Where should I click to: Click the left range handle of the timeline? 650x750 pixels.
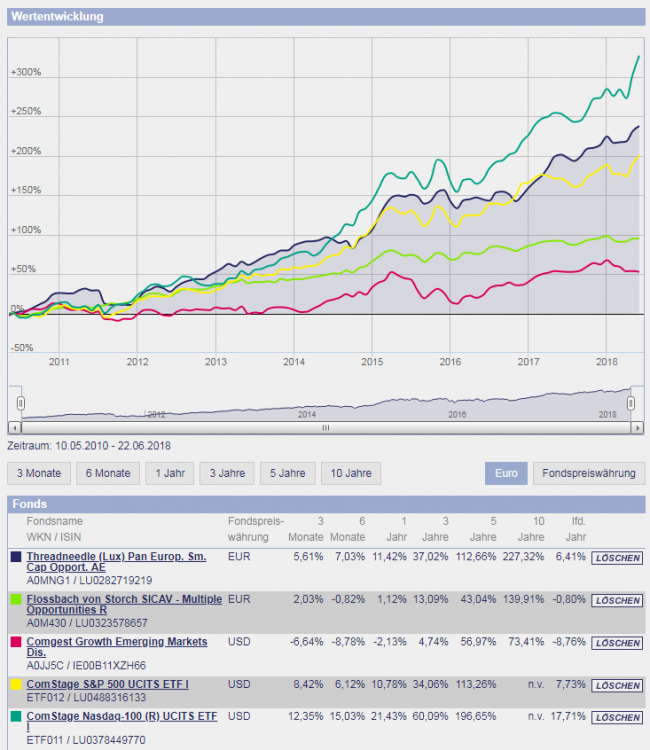click(19, 402)
